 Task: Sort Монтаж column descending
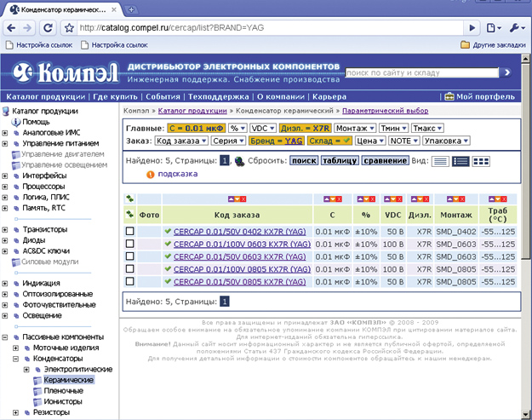[455, 199]
